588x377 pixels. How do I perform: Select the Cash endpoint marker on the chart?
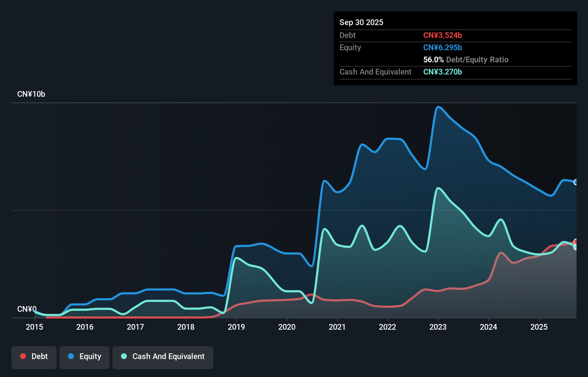[x=575, y=248]
